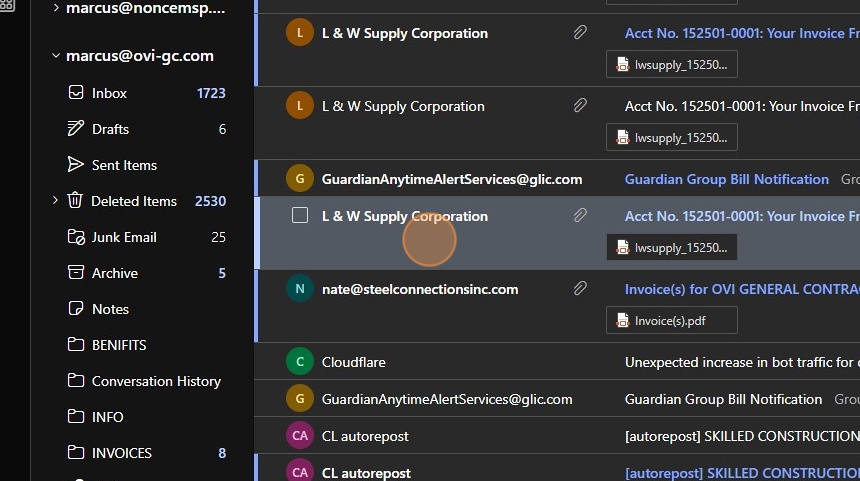Screen dimensions: 860x481
Task: Open lwsupply PDF attachment on second L & W email
Action: tap(672, 137)
